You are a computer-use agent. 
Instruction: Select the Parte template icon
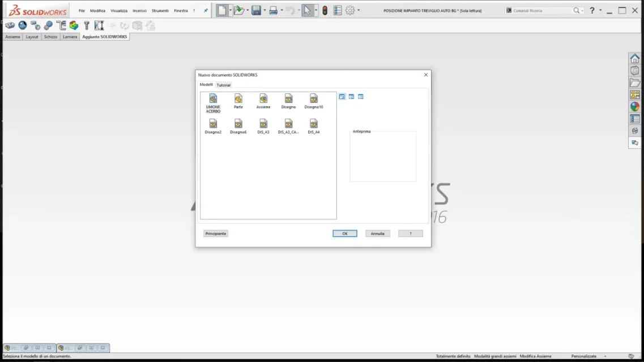(x=238, y=101)
